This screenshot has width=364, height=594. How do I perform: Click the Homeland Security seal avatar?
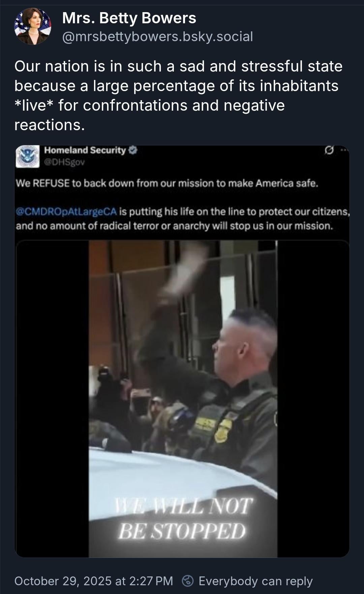[x=28, y=157]
